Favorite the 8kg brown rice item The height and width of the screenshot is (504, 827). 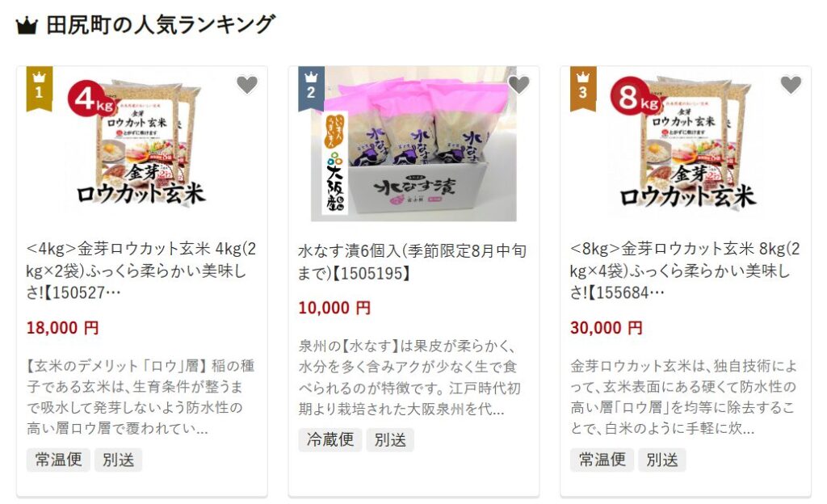[x=791, y=84]
